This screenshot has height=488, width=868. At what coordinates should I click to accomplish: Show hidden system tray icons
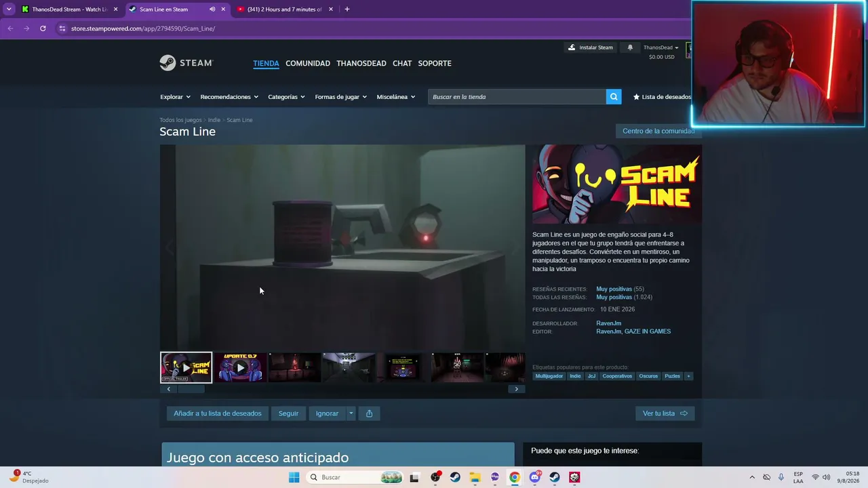coord(751,477)
